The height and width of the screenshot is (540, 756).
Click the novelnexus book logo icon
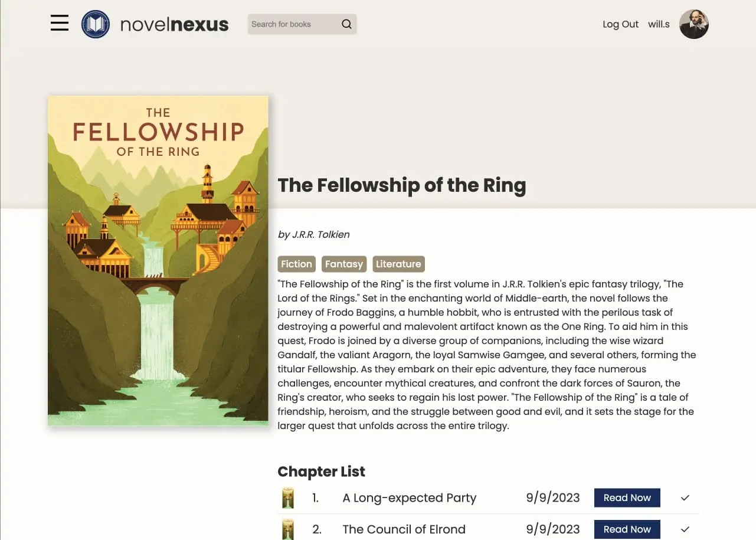pos(96,24)
